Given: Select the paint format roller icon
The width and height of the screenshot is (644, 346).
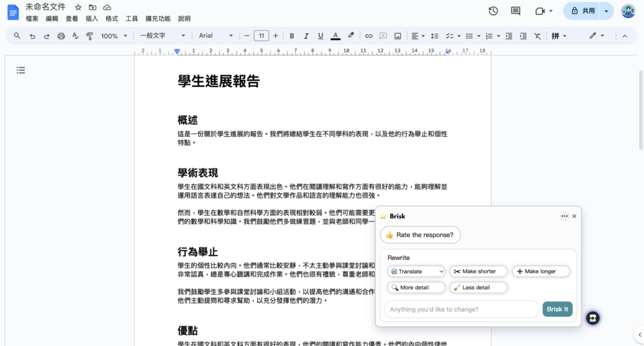Looking at the screenshot, I should tap(90, 36).
